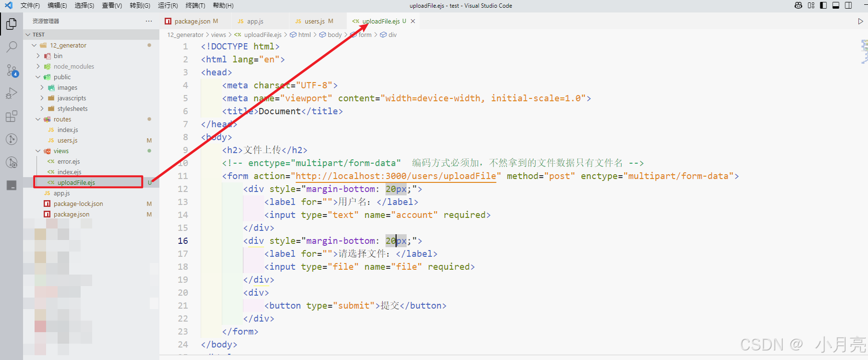868x360 pixels.
Task: Open the 运行(R) menu
Action: point(168,6)
